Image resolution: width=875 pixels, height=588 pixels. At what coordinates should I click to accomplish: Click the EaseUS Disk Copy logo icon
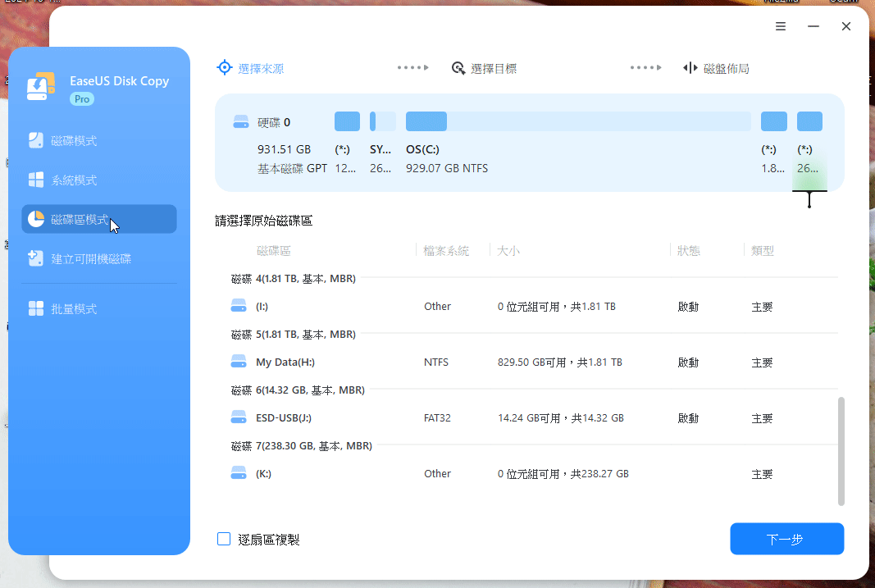41,86
